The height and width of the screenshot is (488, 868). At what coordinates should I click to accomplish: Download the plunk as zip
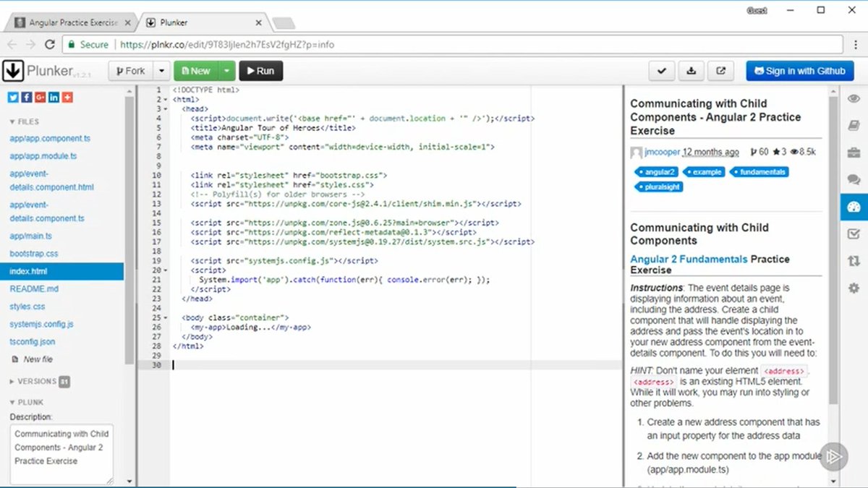coord(692,71)
